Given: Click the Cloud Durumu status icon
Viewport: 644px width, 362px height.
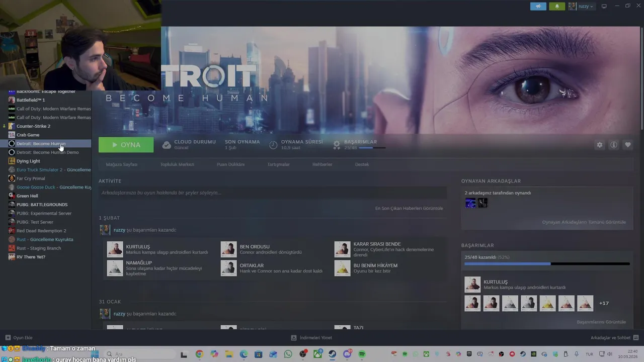Looking at the screenshot, I should pyautogui.click(x=167, y=145).
